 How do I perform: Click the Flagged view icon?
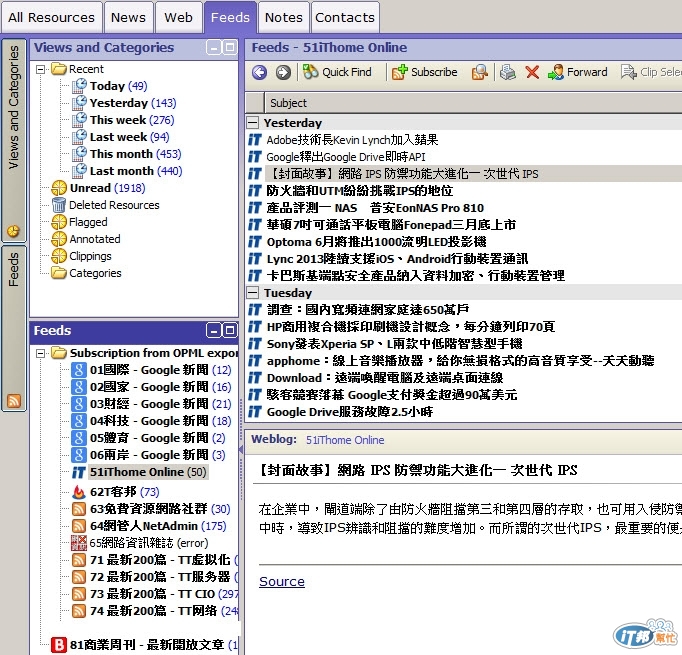click(x=59, y=222)
